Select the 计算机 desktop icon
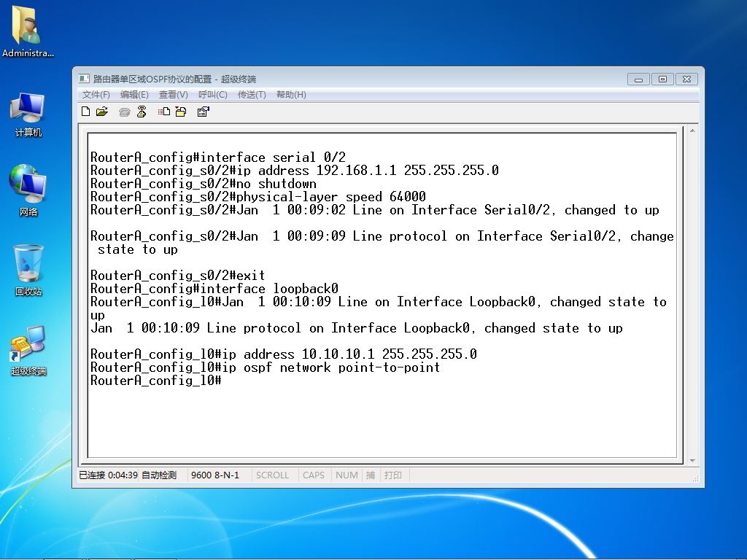 [x=28, y=114]
